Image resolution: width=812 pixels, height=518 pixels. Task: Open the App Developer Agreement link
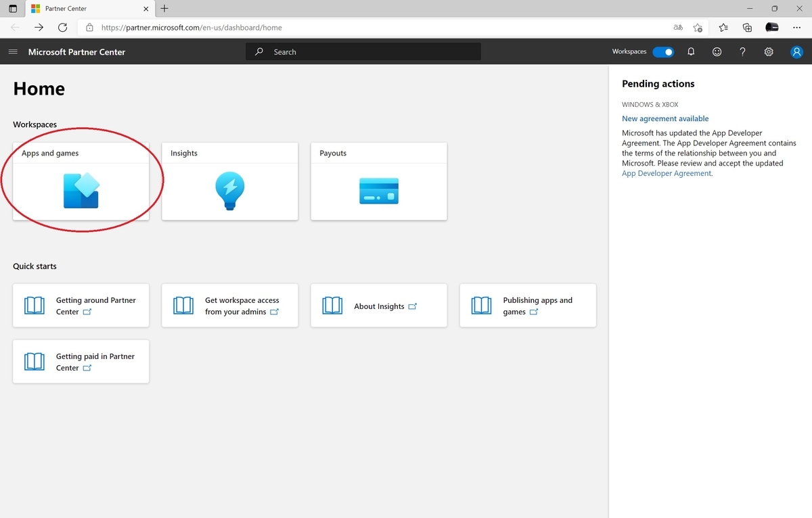667,173
